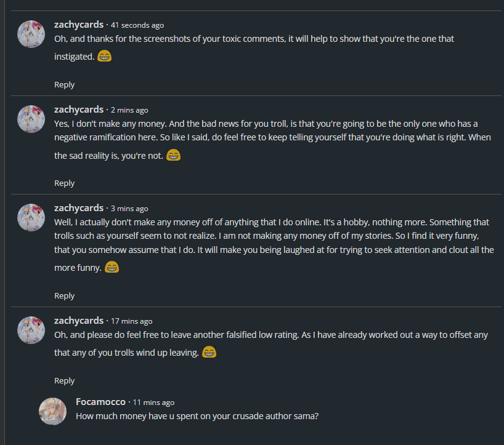Click grinning emoji after 'you're not.'
The image size is (504, 445).
pyautogui.click(x=174, y=155)
